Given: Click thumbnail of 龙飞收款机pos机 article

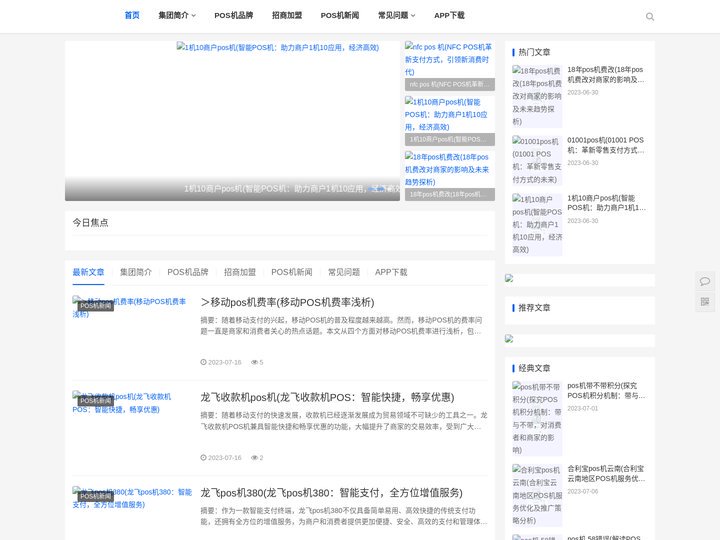Looking at the screenshot, I should [x=132, y=403].
